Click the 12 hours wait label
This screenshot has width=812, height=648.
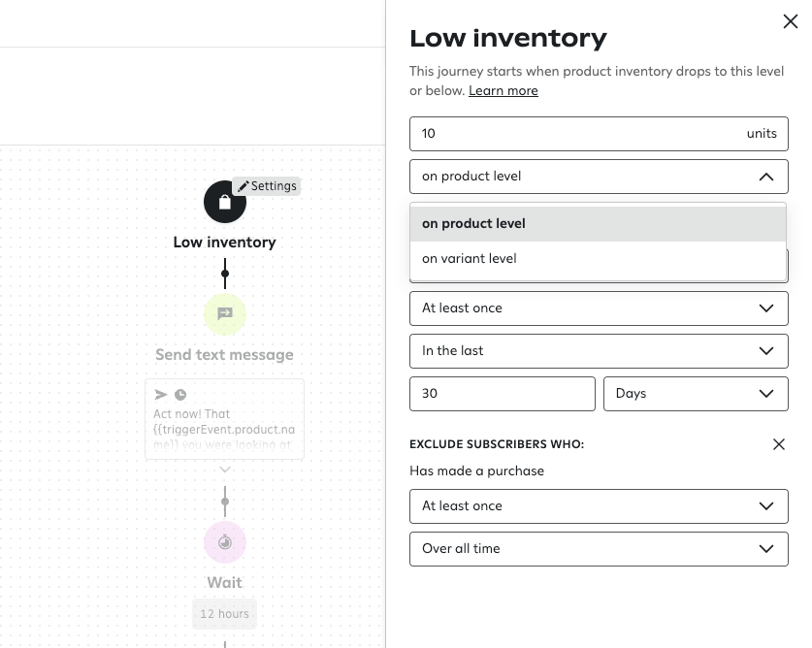click(x=224, y=614)
